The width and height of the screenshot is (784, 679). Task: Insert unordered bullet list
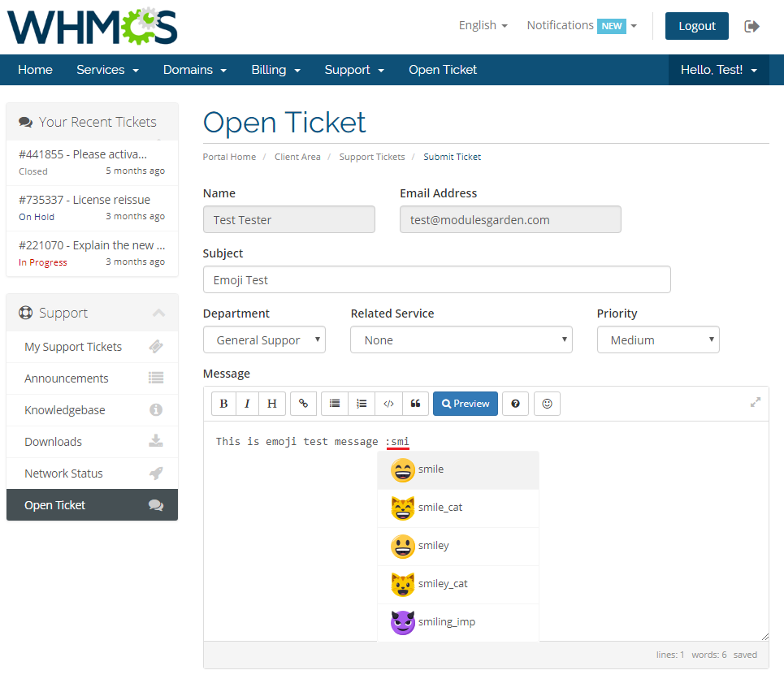tap(335, 404)
